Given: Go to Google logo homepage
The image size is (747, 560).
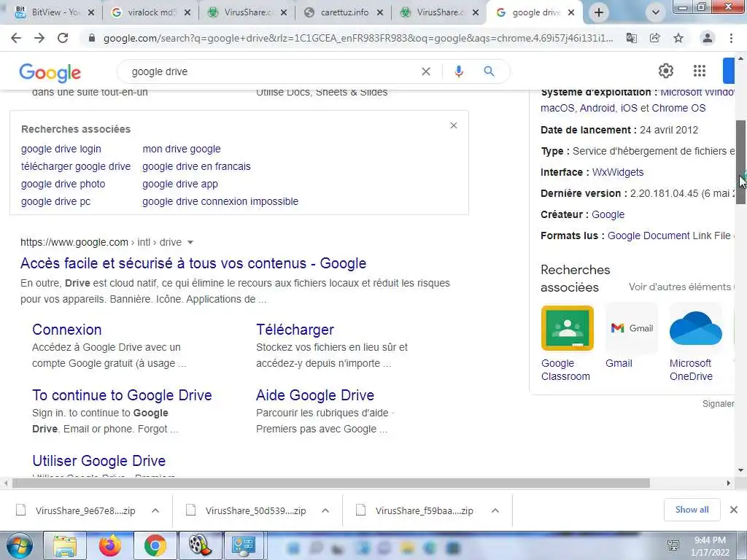Looking at the screenshot, I should click(50, 72).
